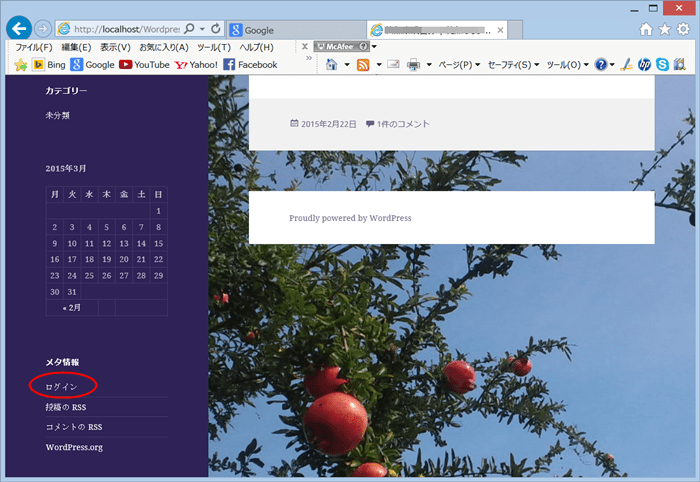Image resolution: width=700 pixels, height=482 pixels.
Task: Expand the セーフティ(S) dropdown
Action: (512, 65)
